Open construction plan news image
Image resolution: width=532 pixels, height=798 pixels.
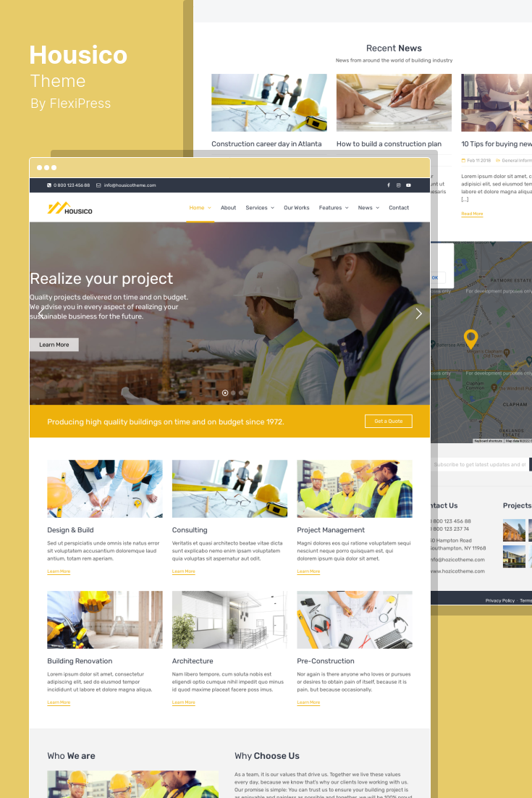(394, 103)
